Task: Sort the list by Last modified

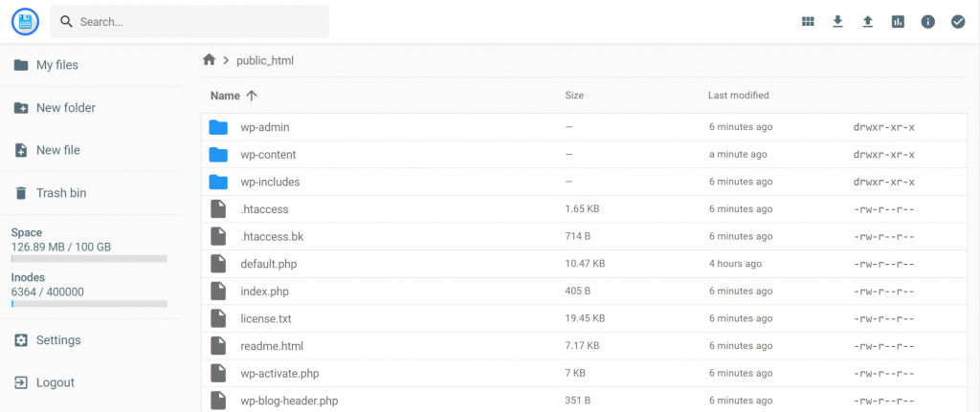Action: click(x=738, y=96)
